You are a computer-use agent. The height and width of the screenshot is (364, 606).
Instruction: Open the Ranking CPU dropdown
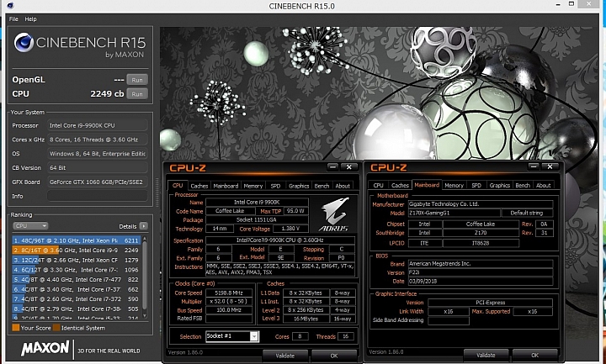point(30,226)
